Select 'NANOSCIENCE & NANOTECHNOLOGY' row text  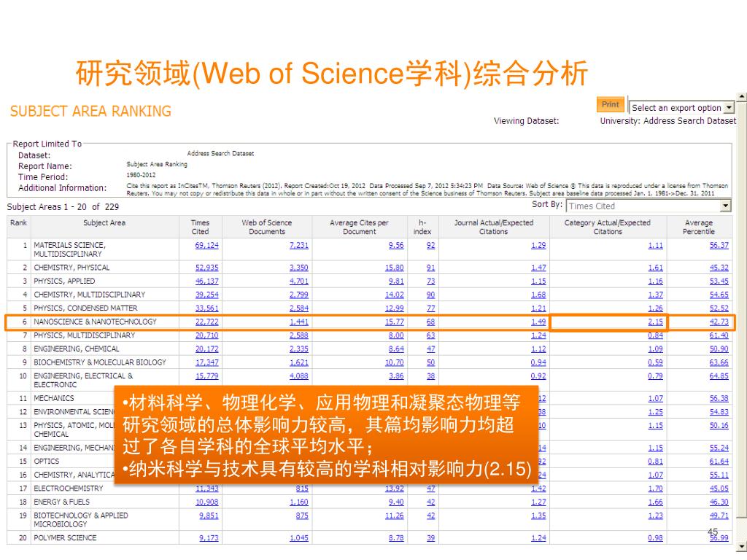point(95,322)
